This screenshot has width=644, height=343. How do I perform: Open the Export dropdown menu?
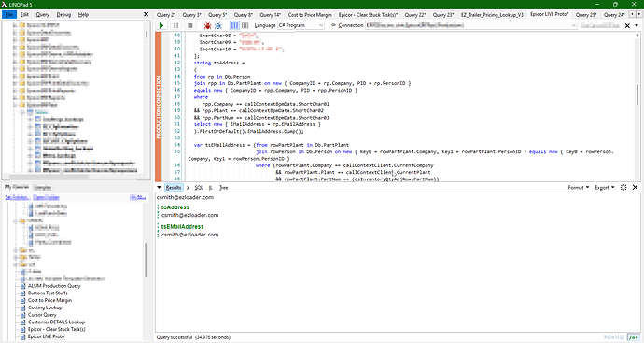pos(605,188)
